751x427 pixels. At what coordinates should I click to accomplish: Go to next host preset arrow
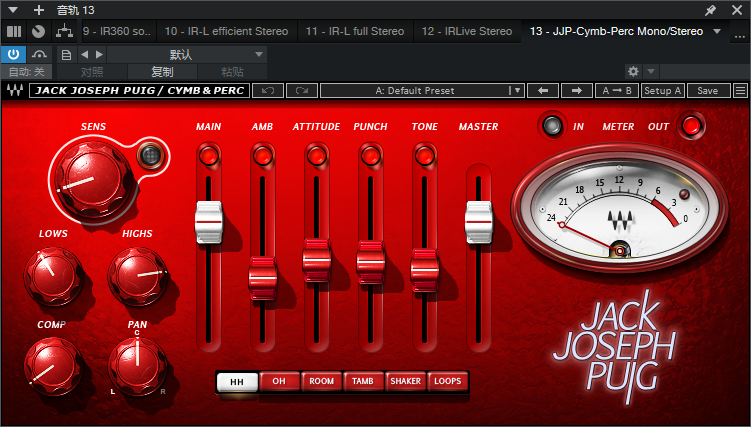click(99, 55)
